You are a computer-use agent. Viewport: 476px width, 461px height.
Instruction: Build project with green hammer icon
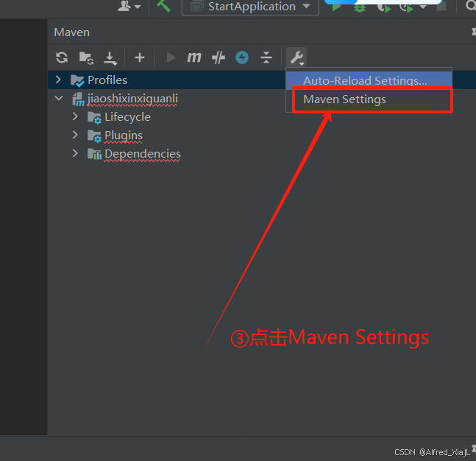click(x=163, y=6)
